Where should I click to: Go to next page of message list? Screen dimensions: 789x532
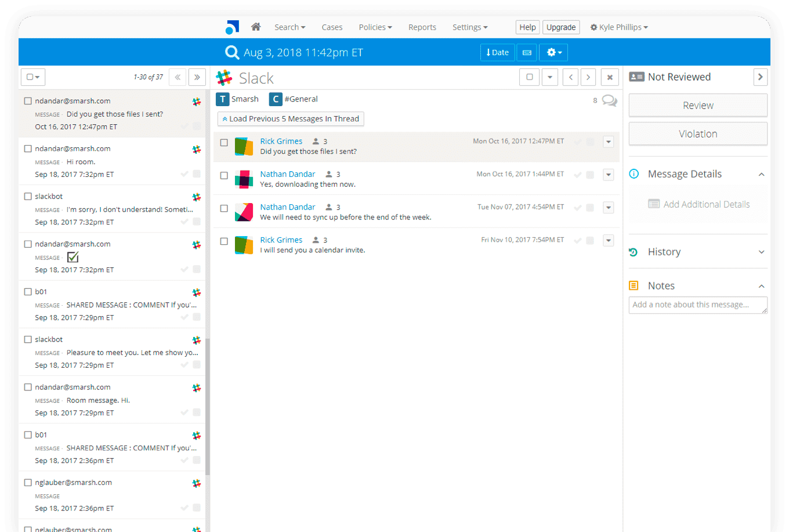(x=197, y=77)
